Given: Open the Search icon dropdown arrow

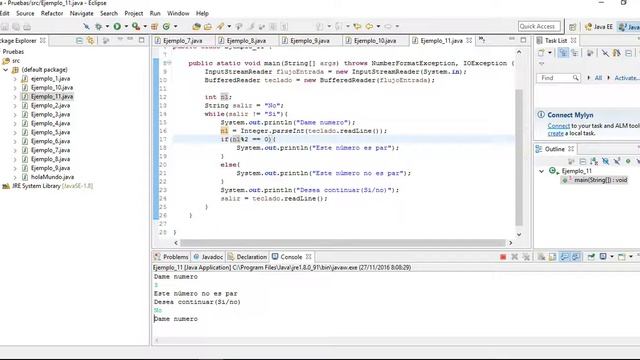Looking at the screenshot, I should [229, 27].
